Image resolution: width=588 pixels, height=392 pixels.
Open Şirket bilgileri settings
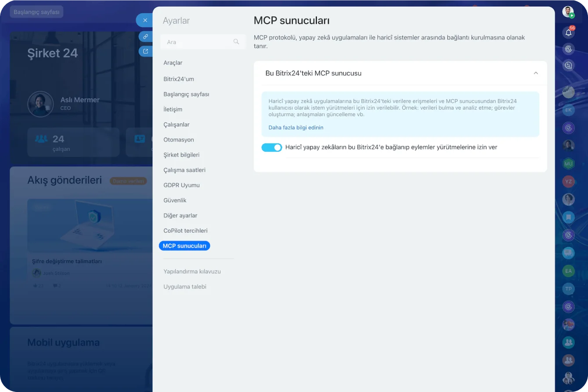click(181, 155)
